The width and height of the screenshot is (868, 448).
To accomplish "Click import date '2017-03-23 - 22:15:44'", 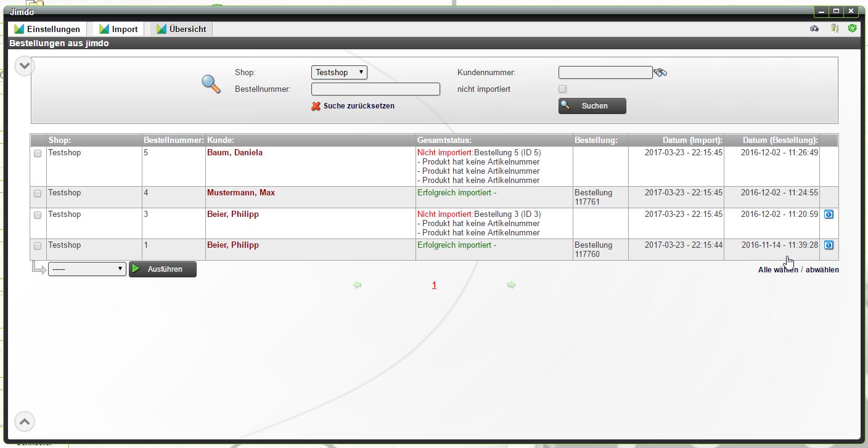I will coord(684,245).
